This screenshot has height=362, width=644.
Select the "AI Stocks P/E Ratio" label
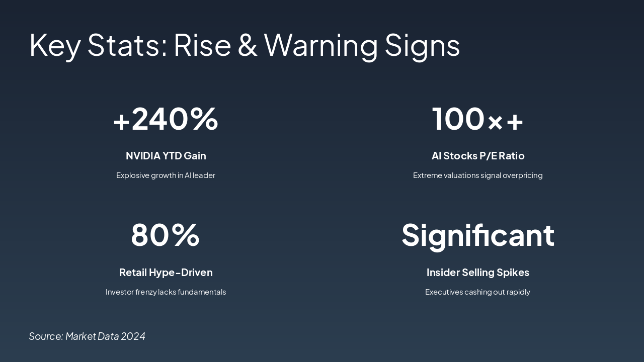(x=477, y=156)
